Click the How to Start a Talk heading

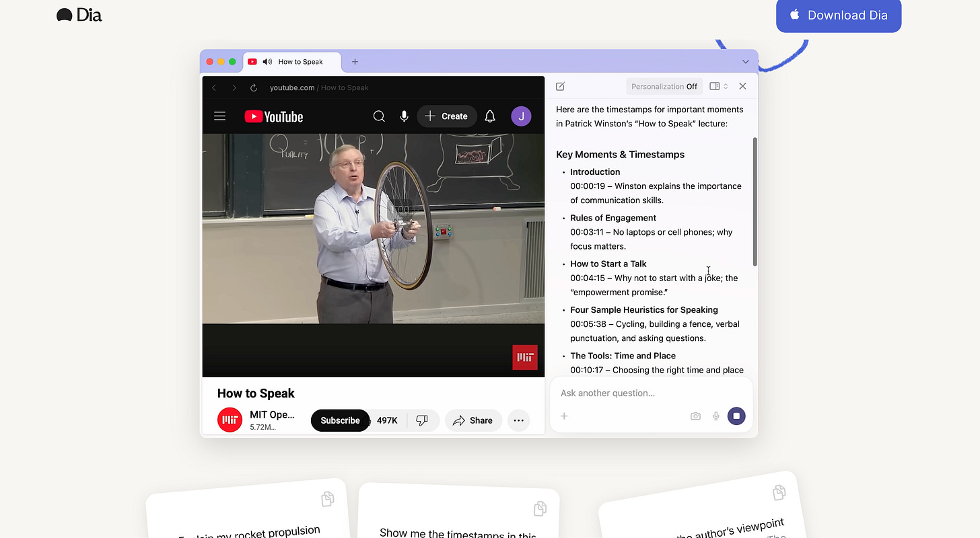(x=608, y=264)
